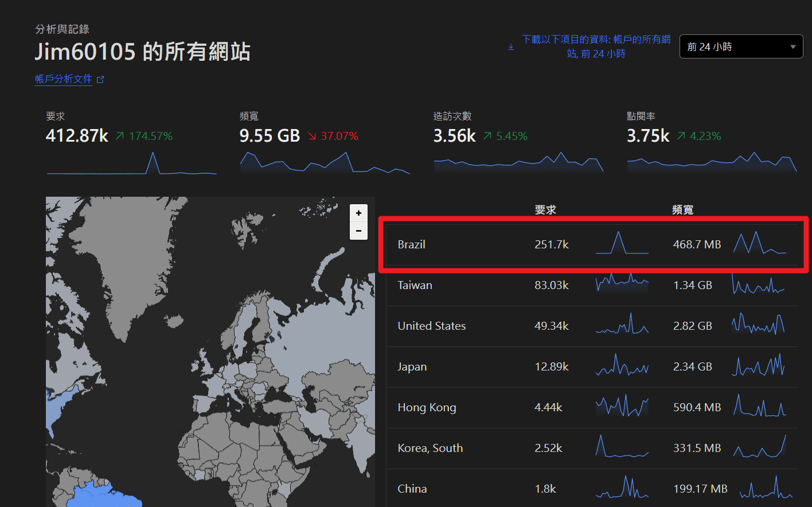Viewport: 812px width, 507px height.
Task: Click external link icon beside 帳戶分析文件
Action: (x=100, y=80)
